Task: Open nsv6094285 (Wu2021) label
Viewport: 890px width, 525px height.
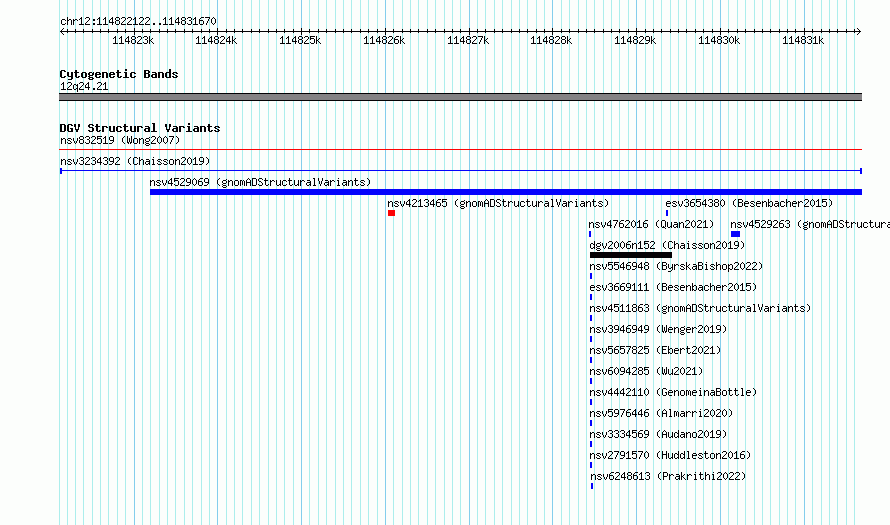Action: tap(646, 371)
